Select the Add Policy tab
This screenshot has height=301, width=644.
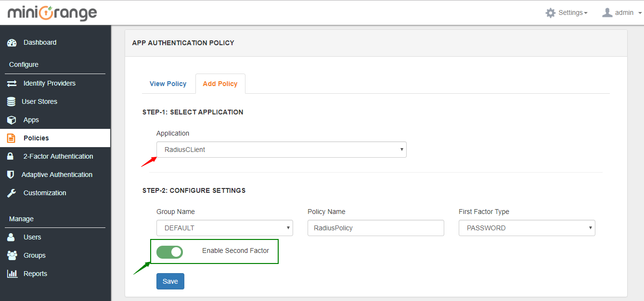click(x=220, y=84)
